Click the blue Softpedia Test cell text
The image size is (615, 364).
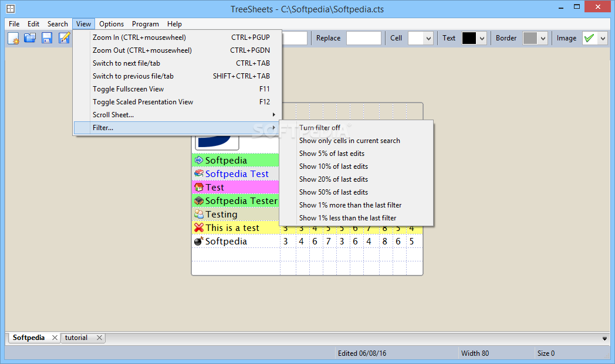(237, 174)
